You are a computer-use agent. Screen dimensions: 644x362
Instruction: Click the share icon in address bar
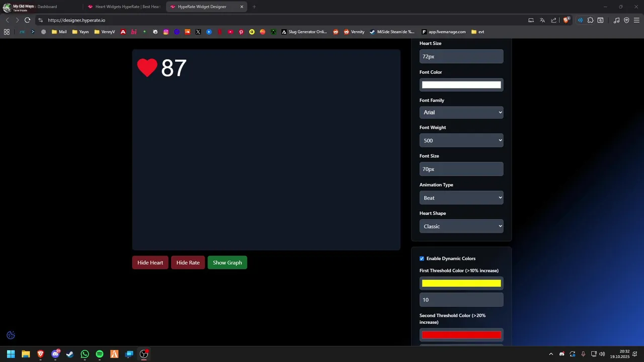click(x=554, y=20)
